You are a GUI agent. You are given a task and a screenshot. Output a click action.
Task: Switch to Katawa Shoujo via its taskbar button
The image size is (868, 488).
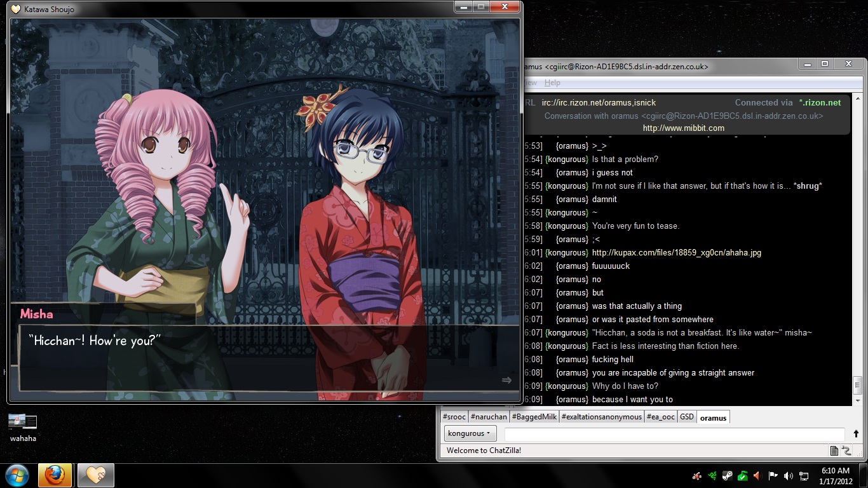pyautogui.click(x=95, y=475)
